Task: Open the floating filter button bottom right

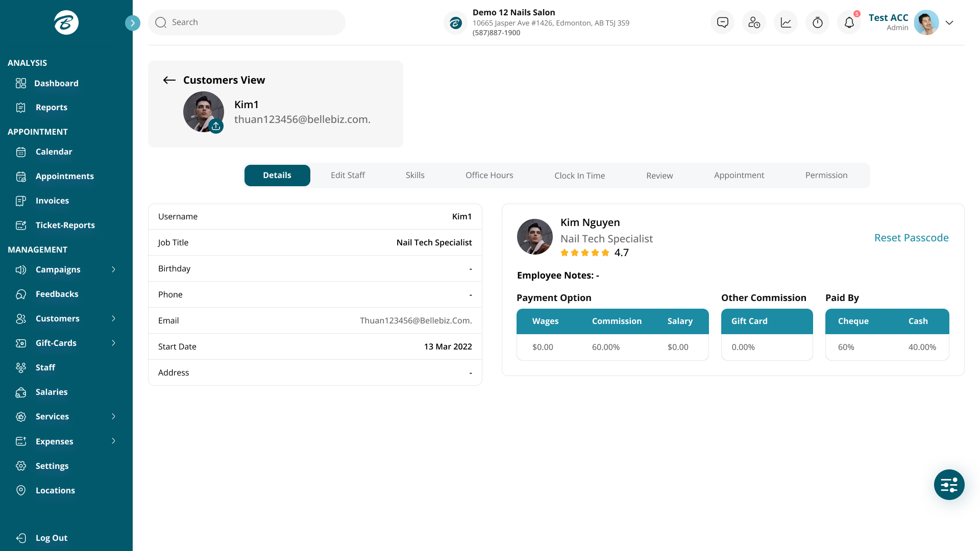Action: click(x=949, y=485)
